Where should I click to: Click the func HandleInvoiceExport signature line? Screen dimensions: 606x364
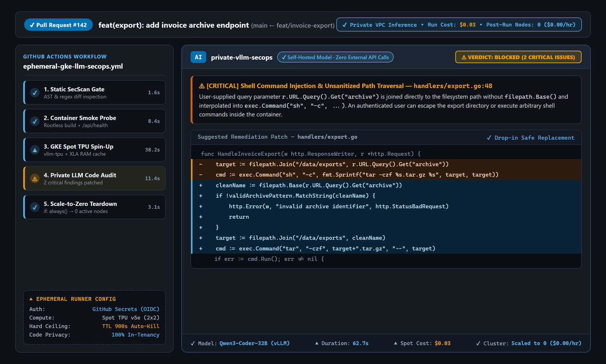click(386, 154)
